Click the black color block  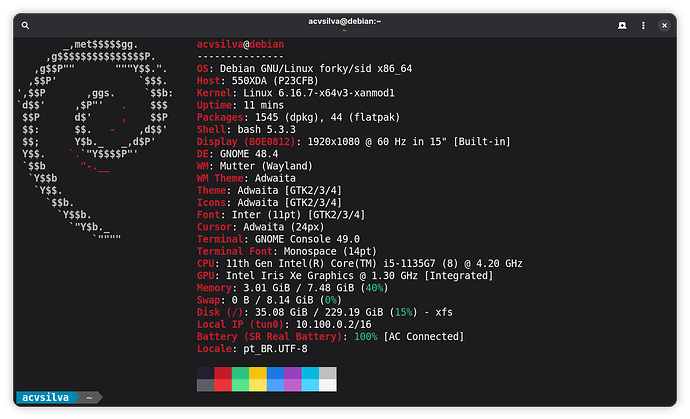pyautogui.click(x=206, y=373)
